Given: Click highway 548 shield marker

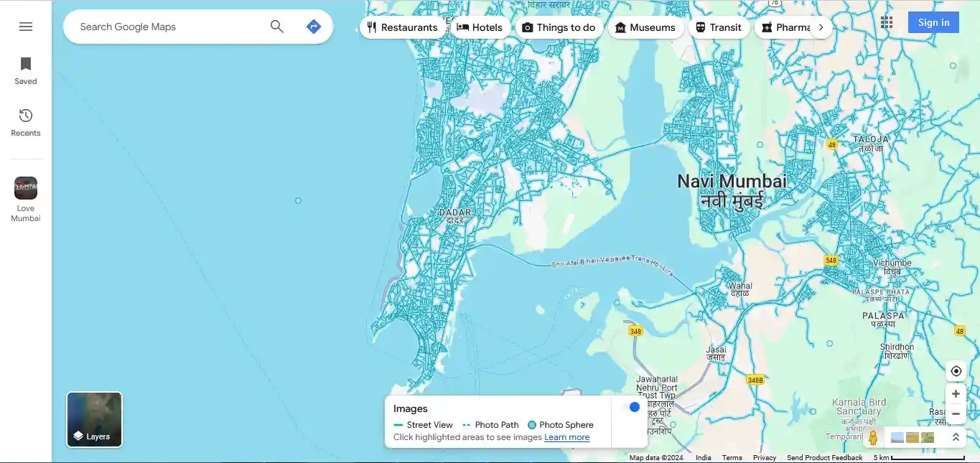Looking at the screenshot, I should (x=831, y=260).
